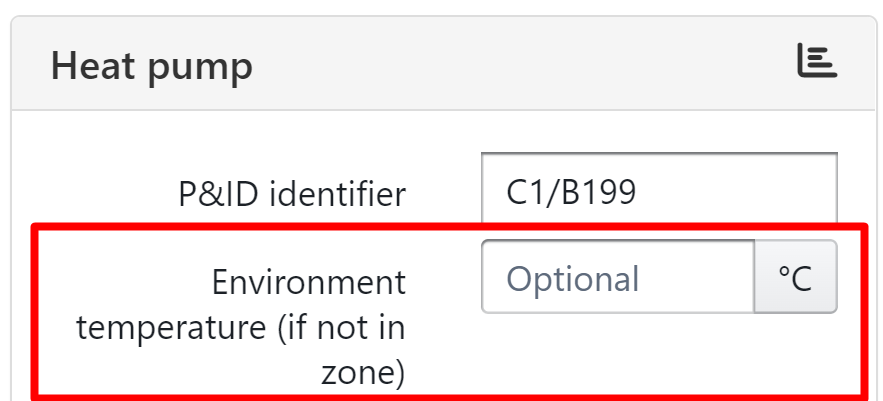Click the bar chart icon in Heat pump header
This screenshot has width=883, height=401.
point(816,62)
